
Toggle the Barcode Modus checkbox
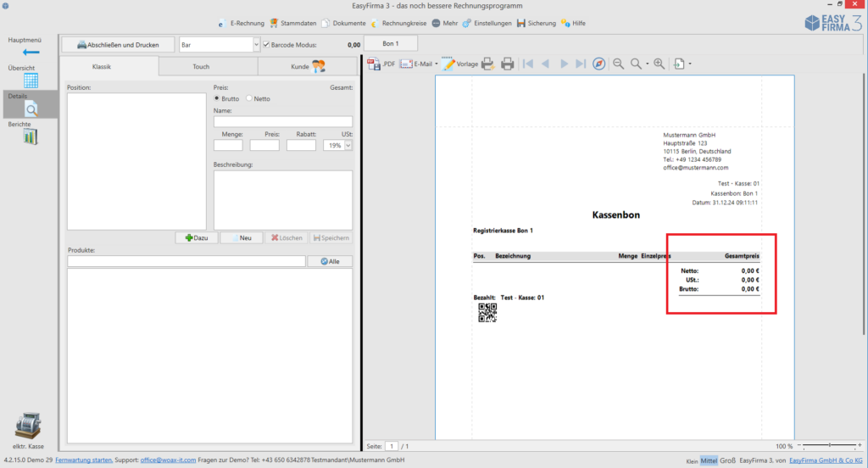point(266,45)
